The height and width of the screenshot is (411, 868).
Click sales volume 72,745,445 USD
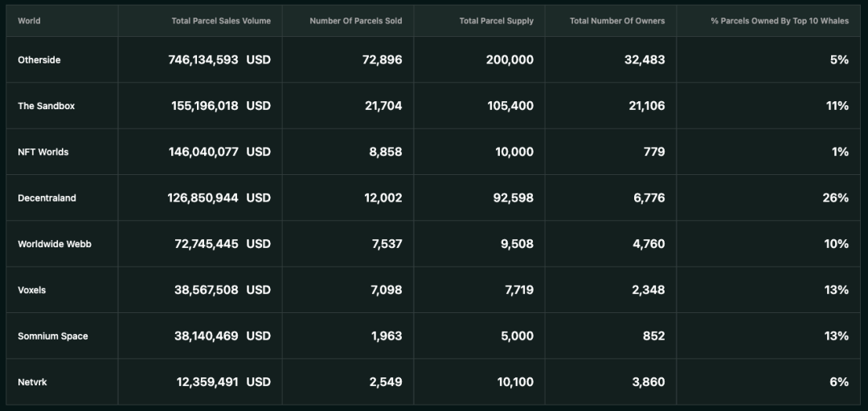tap(223, 244)
